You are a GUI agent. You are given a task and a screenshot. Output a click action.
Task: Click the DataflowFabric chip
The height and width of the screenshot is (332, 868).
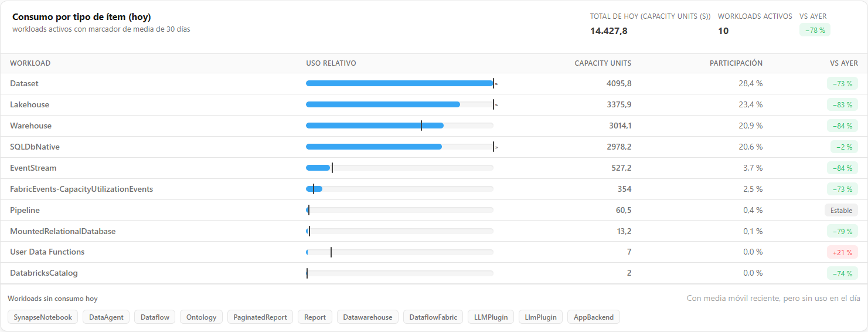click(433, 317)
